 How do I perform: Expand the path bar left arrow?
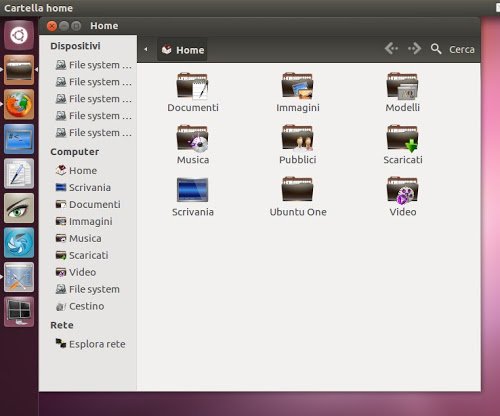[146, 49]
